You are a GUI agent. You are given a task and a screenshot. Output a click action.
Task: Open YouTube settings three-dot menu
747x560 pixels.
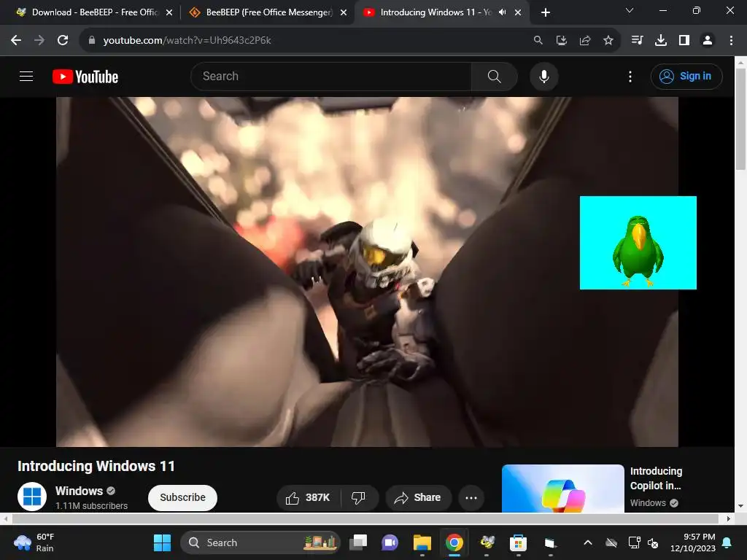[x=630, y=76]
